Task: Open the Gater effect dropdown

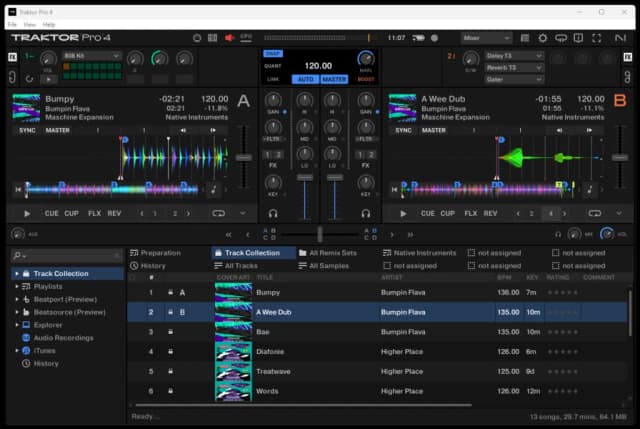Action: click(x=514, y=80)
